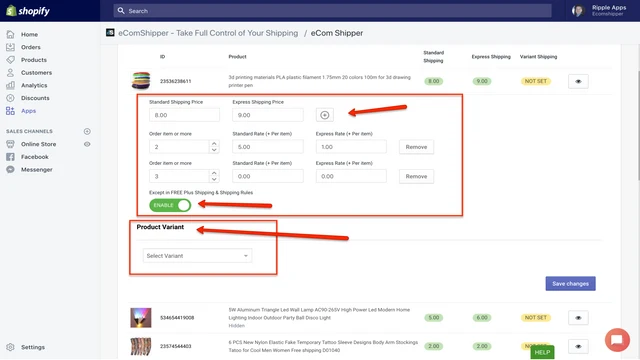Decrease second Order item quantity stepper
Viewport: 640px width, 360px height.
(214, 180)
